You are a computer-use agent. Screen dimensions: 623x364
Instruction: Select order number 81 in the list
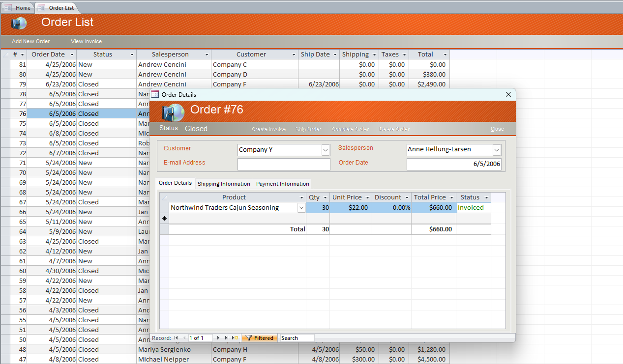coord(19,64)
